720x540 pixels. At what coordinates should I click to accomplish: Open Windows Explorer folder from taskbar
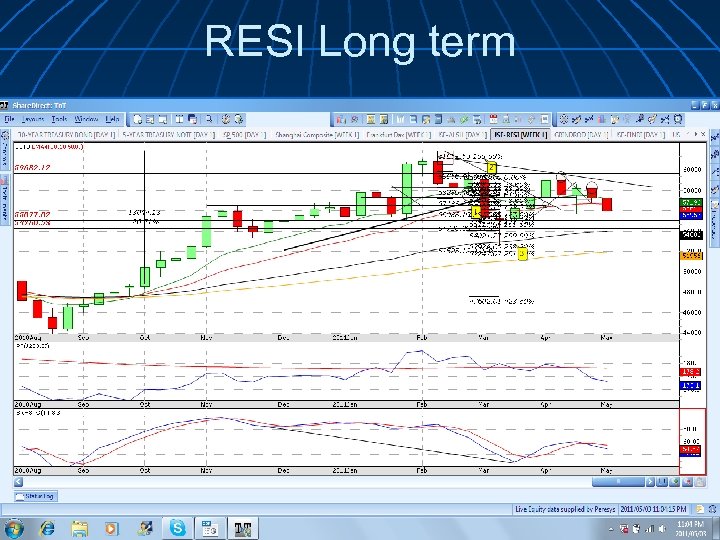79,529
